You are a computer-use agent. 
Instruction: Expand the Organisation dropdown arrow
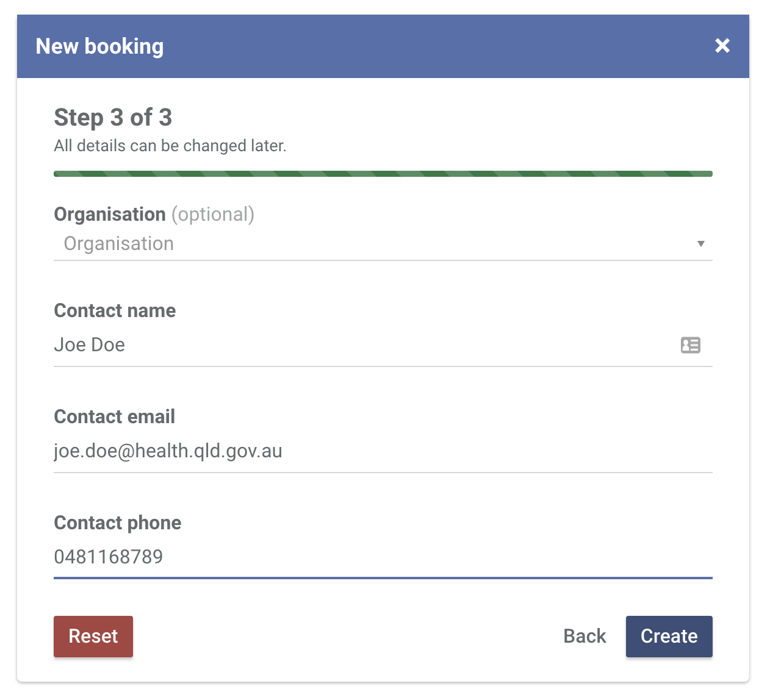[701, 244]
